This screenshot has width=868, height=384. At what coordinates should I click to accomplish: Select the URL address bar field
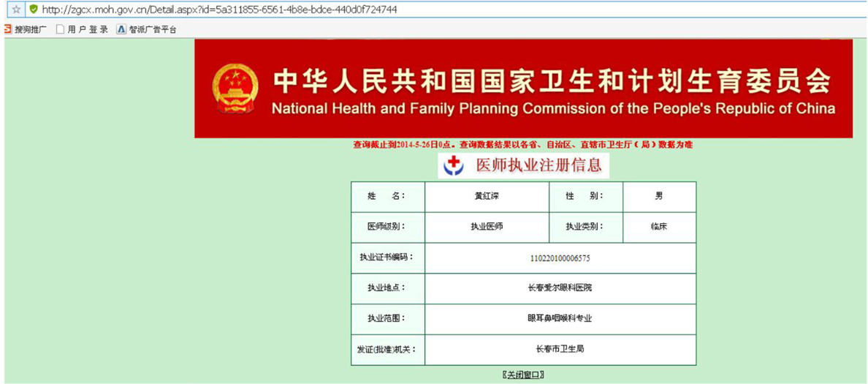pos(446,10)
